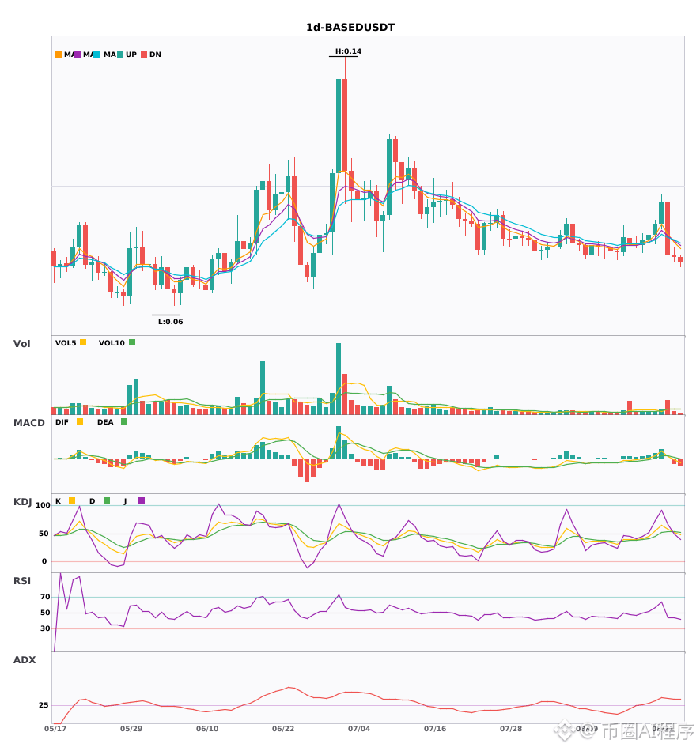Click the RSI 70 axis value
This screenshot has width=700, height=751.
pos(46,597)
